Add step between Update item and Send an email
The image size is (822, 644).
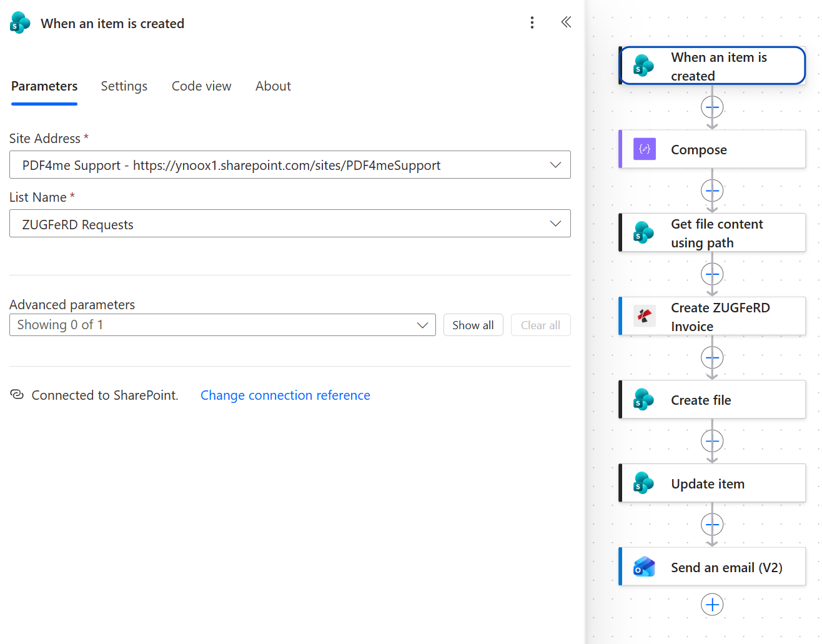tap(712, 525)
